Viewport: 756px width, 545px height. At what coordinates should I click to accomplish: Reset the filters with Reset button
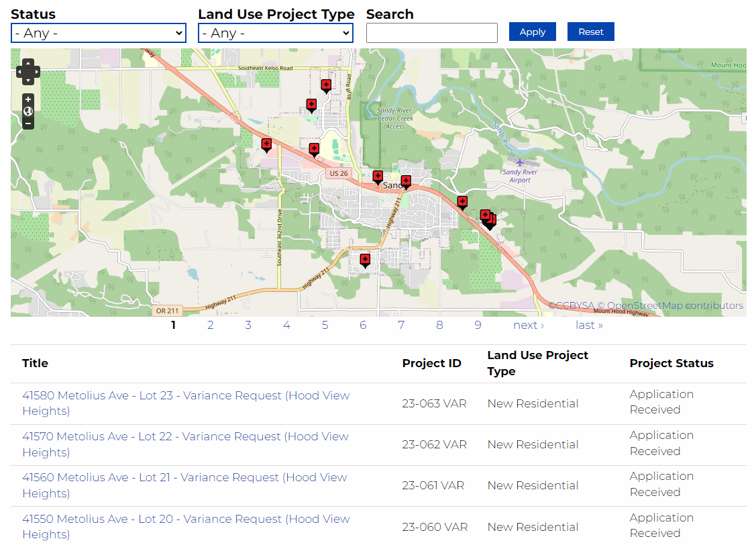(590, 32)
